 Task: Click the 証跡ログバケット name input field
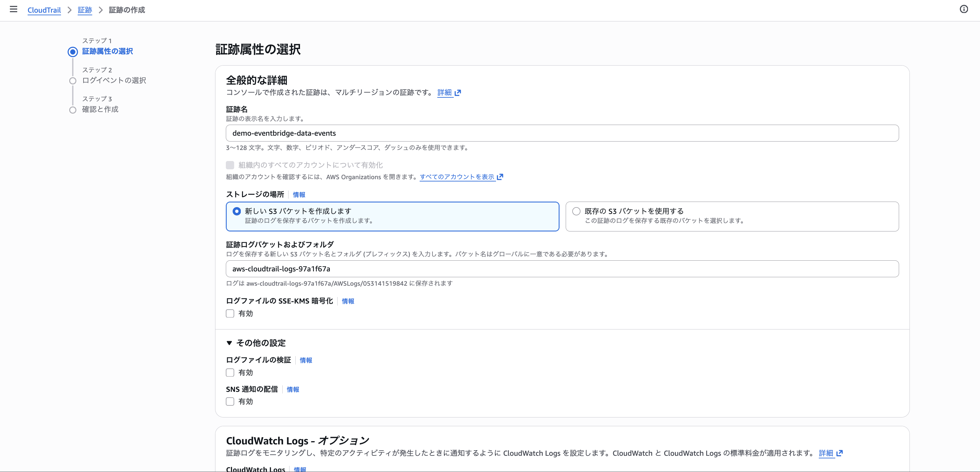coord(562,269)
